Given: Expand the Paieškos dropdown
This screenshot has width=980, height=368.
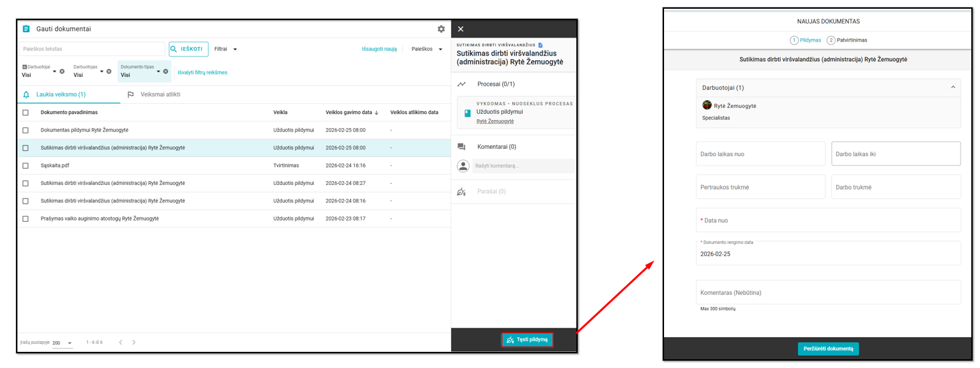Looking at the screenshot, I should [426, 49].
